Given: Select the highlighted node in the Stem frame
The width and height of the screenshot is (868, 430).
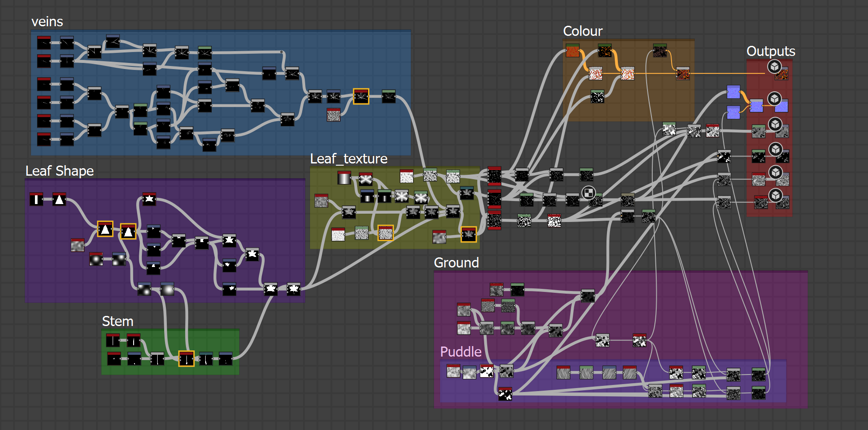Looking at the screenshot, I should (x=186, y=359).
